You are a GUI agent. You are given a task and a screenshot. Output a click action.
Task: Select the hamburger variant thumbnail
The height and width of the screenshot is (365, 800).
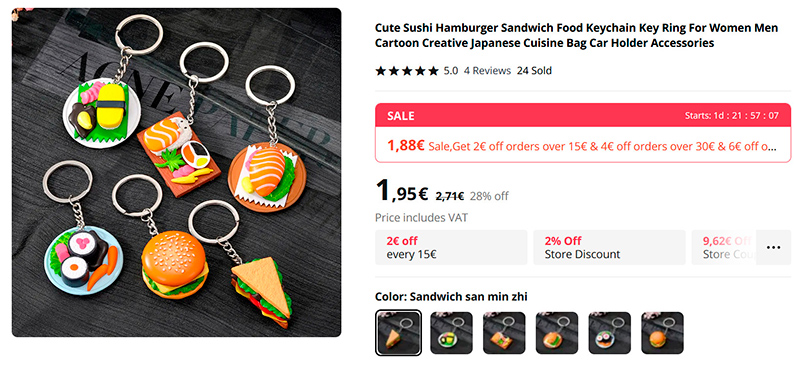[662, 333]
